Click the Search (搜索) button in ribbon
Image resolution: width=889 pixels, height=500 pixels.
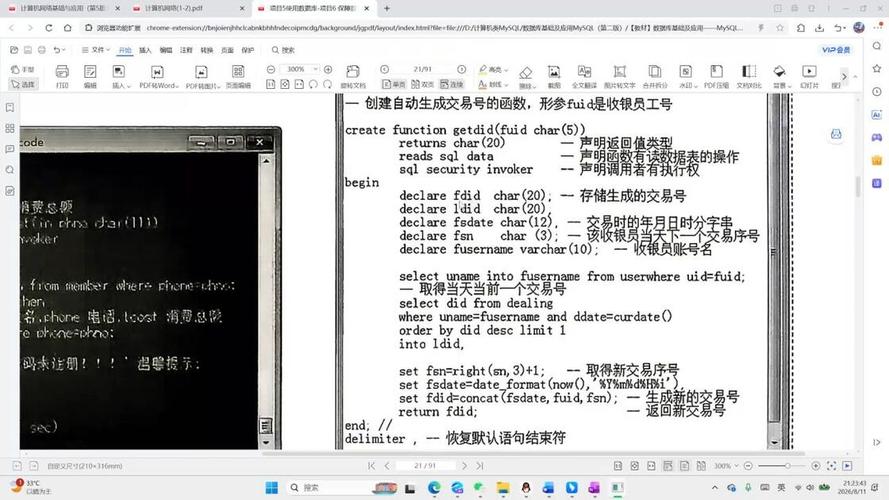click(283, 50)
